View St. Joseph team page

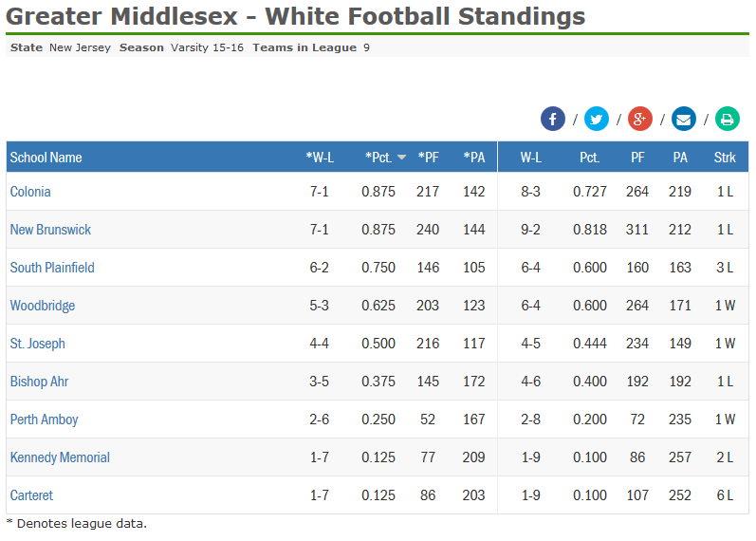38,344
